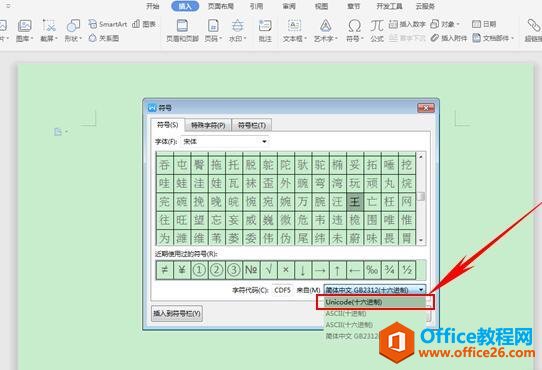Open the 审阅 ribbon tab
Viewport: 542px width, 370px height.
point(289,6)
